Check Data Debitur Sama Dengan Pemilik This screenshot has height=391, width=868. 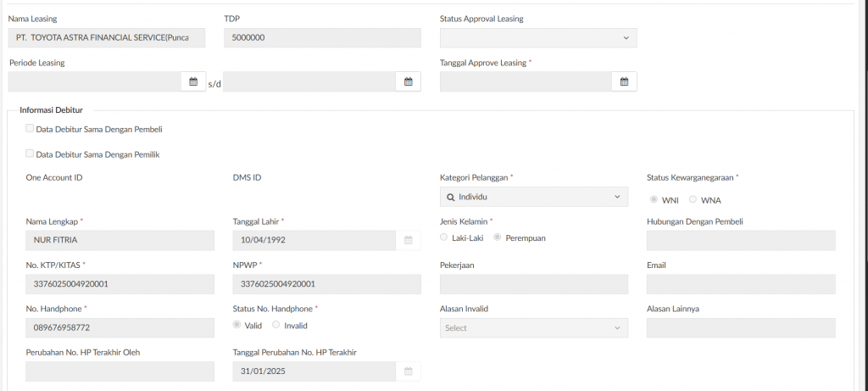[30, 154]
